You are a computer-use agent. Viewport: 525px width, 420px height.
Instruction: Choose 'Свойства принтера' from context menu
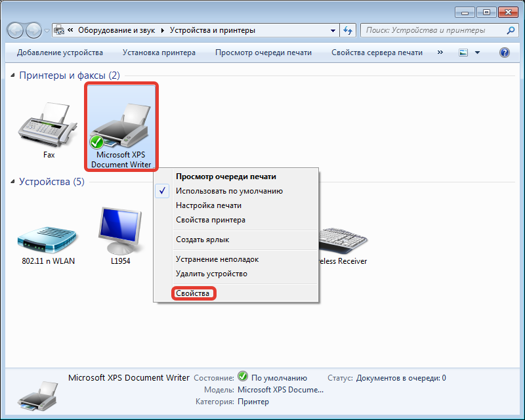[x=210, y=220]
